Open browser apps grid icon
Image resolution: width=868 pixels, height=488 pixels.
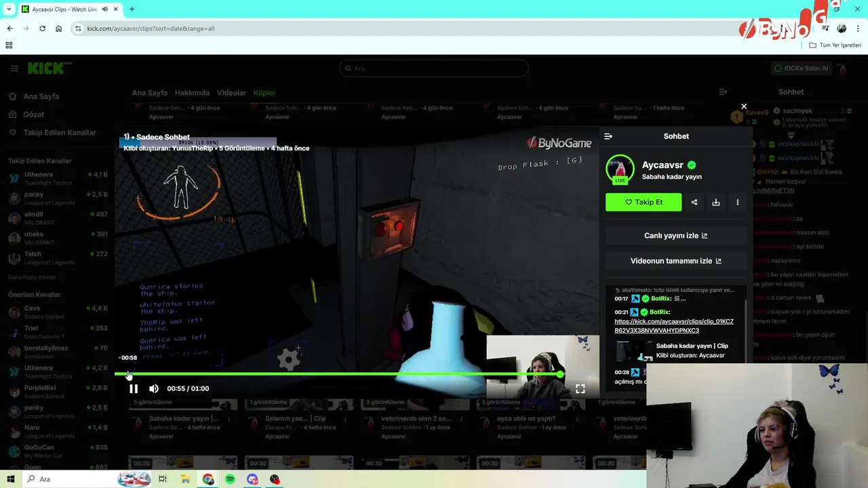(9, 45)
